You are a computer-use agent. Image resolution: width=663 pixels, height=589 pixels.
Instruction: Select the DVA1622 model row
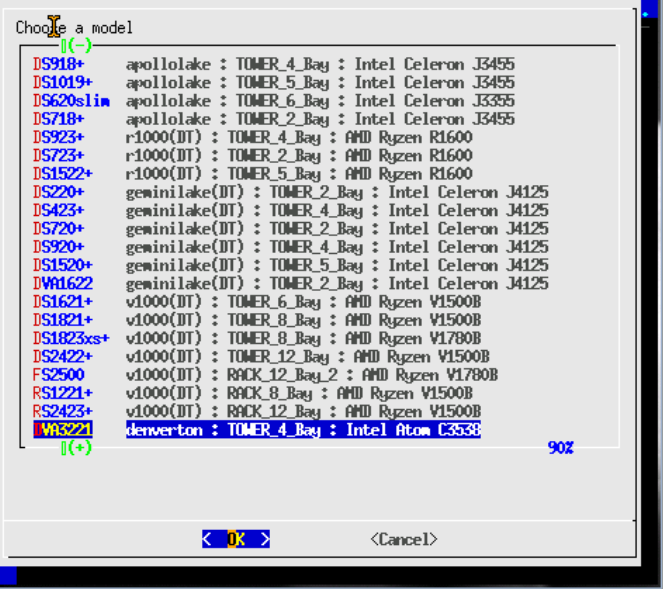(291, 283)
